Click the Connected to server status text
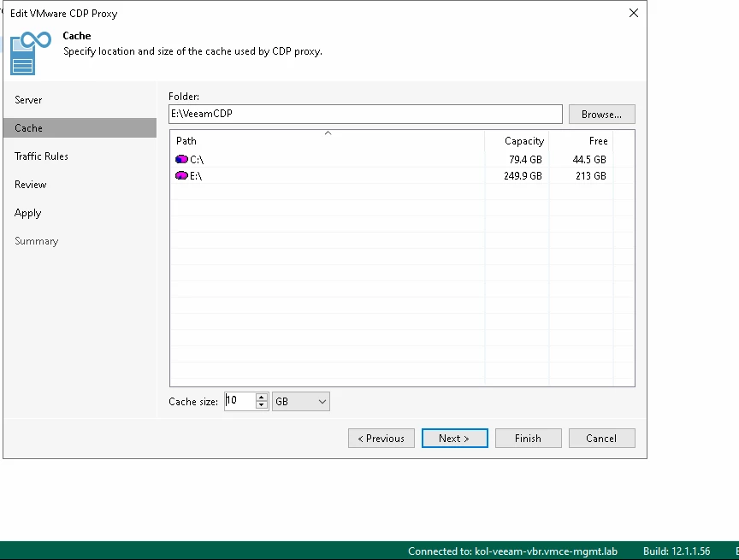 click(x=512, y=551)
